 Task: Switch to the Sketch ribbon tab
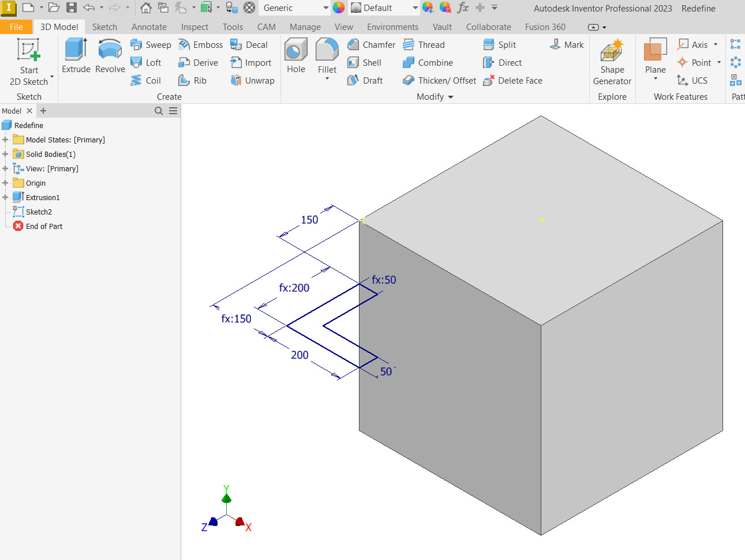click(x=104, y=27)
